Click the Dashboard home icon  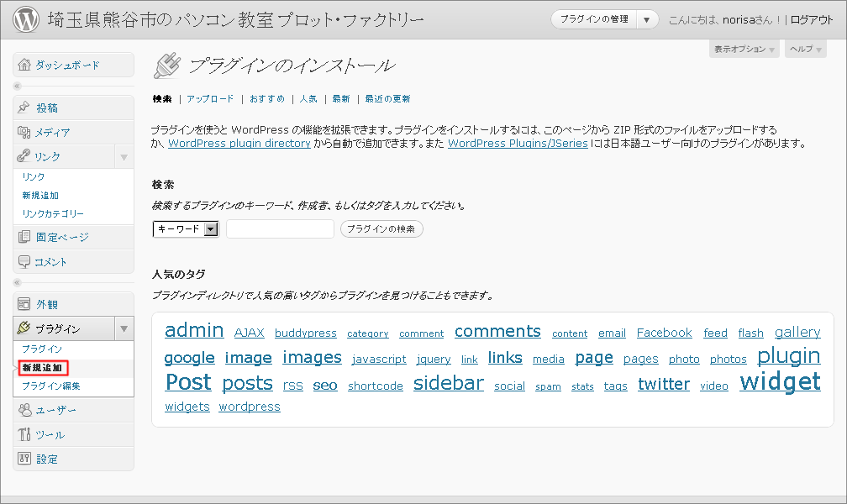click(x=24, y=65)
